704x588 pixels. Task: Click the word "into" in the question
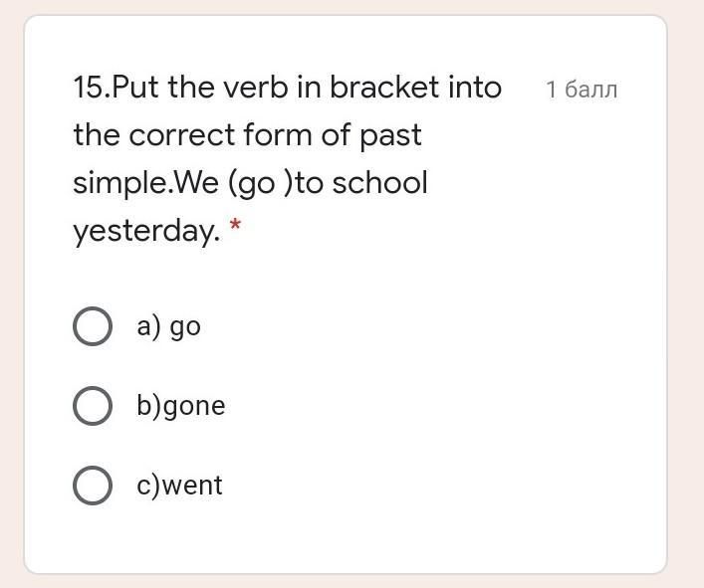[x=474, y=88]
